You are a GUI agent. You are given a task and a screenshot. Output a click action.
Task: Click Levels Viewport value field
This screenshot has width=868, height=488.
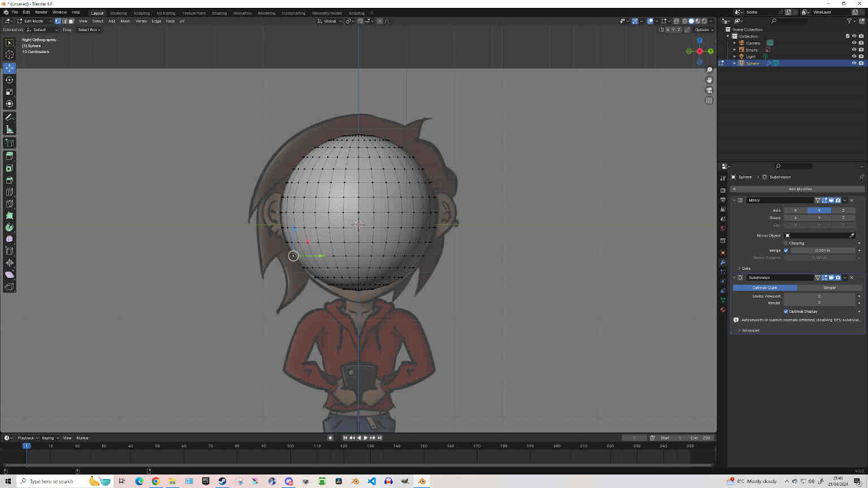[x=819, y=296]
